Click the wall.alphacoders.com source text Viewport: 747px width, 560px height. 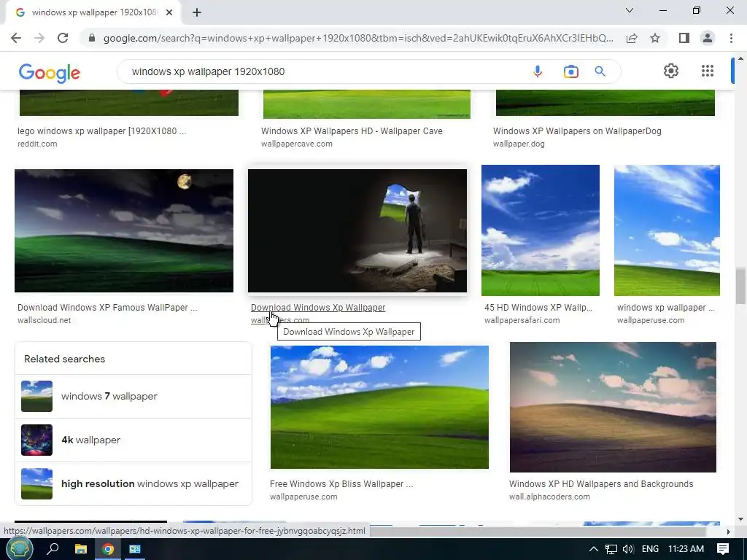(x=549, y=497)
